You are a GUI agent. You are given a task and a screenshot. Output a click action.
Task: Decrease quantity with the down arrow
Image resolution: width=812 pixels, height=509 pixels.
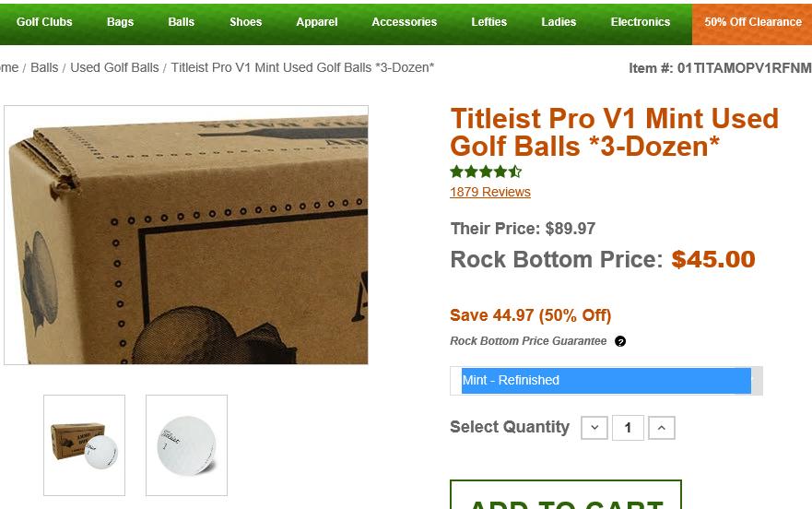coord(594,428)
